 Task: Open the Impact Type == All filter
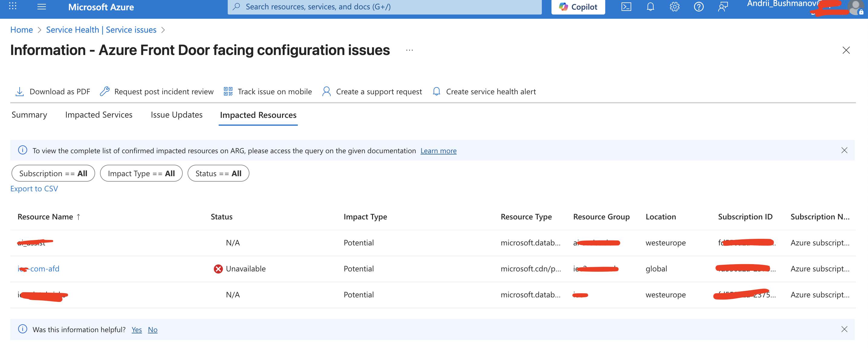(141, 173)
